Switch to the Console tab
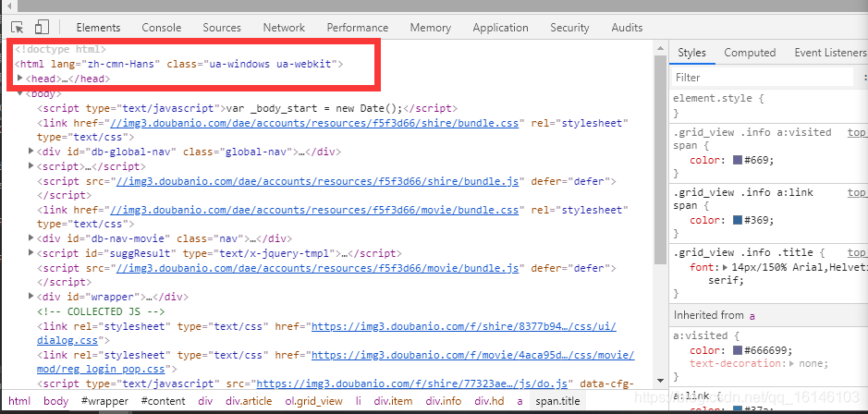The height and width of the screenshot is (414, 868). coord(161,28)
